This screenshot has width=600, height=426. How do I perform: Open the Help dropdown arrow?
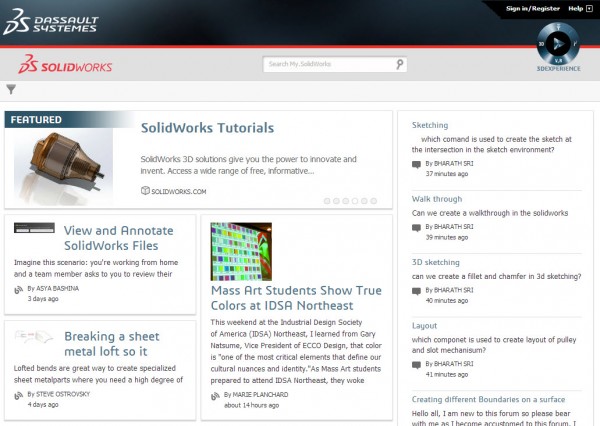coord(589,8)
